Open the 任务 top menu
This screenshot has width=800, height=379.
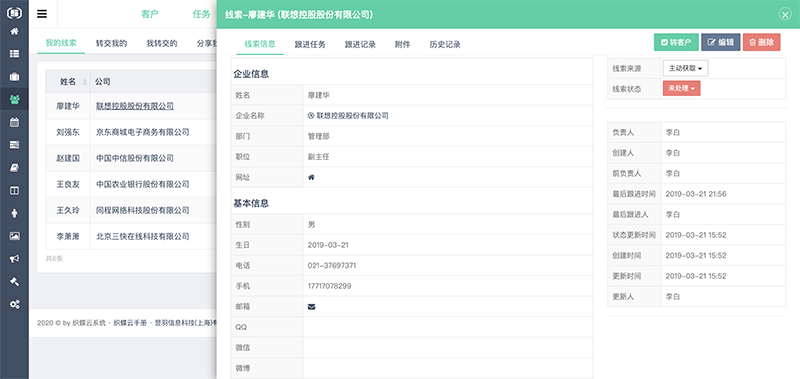[x=201, y=14]
